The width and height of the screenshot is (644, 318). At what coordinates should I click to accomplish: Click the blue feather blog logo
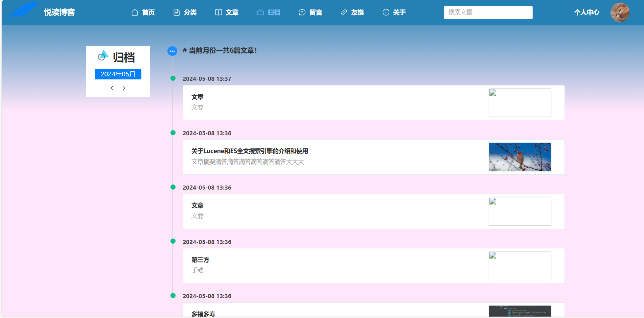point(23,12)
